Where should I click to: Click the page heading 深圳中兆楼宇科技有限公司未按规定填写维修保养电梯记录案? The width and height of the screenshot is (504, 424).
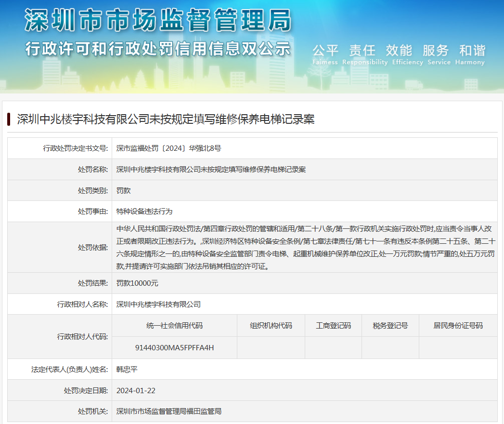pyautogui.click(x=166, y=119)
